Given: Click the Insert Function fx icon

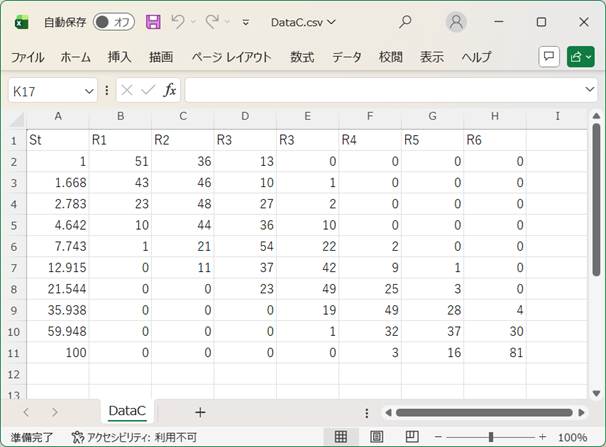Looking at the screenshot, I should point(170,90).
